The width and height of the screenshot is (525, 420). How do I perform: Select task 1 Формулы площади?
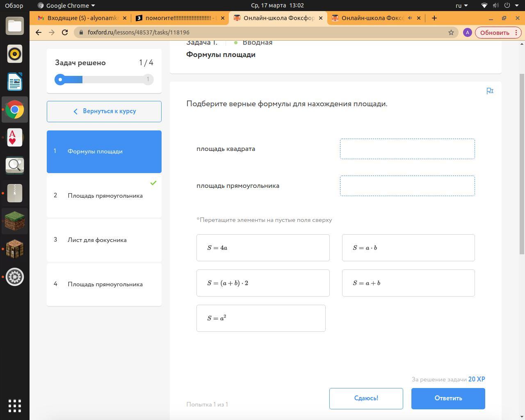click(104, 152)
